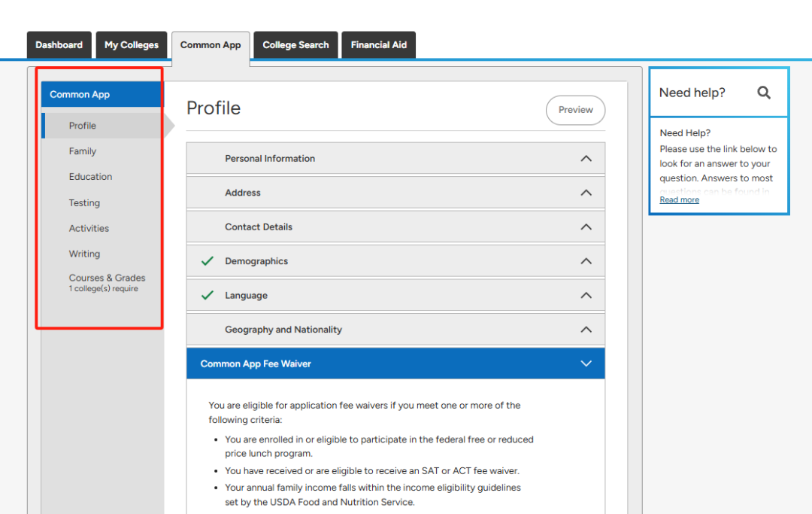
Task: Click the Common App sidebar header
Action: pyautogui.click(x=102, y=94)
